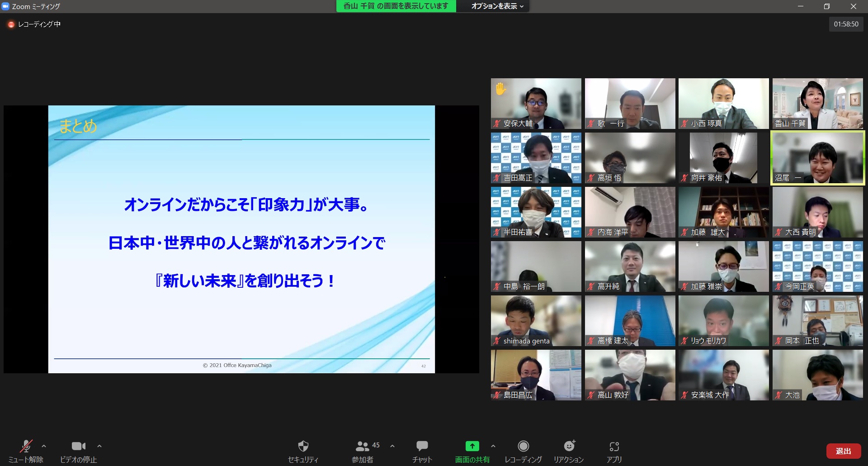Click the Zoom logo in title bar
Image resolution: width=868 pixels, height=466 pixels.
click(x=5, y=6)
